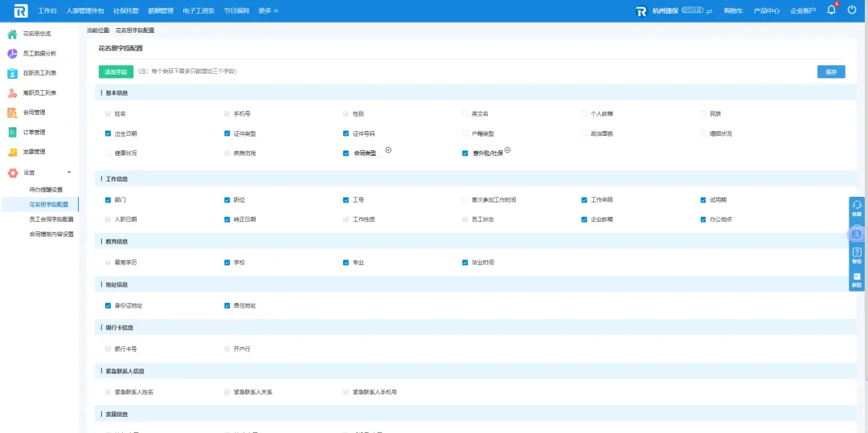Uncheck the 试用期 checkbox
Screen dimensions: 868x433
(x=703, y=200)
